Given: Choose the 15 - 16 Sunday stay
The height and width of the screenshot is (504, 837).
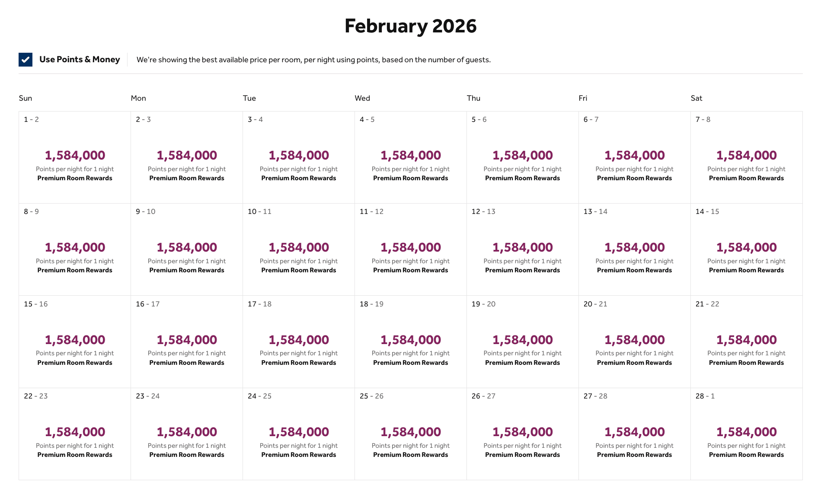Looking at the screenshot, I should [x=75, y=342].
